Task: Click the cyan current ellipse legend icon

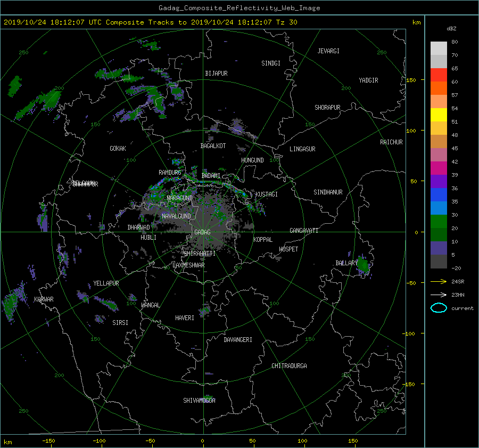Action: 439,308
